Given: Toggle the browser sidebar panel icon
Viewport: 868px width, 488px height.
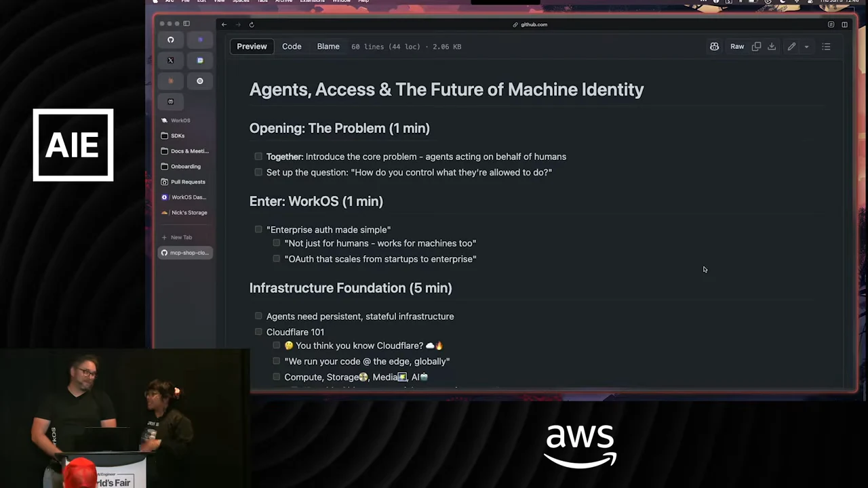Looking at the screenshot, I should (186, 24).
